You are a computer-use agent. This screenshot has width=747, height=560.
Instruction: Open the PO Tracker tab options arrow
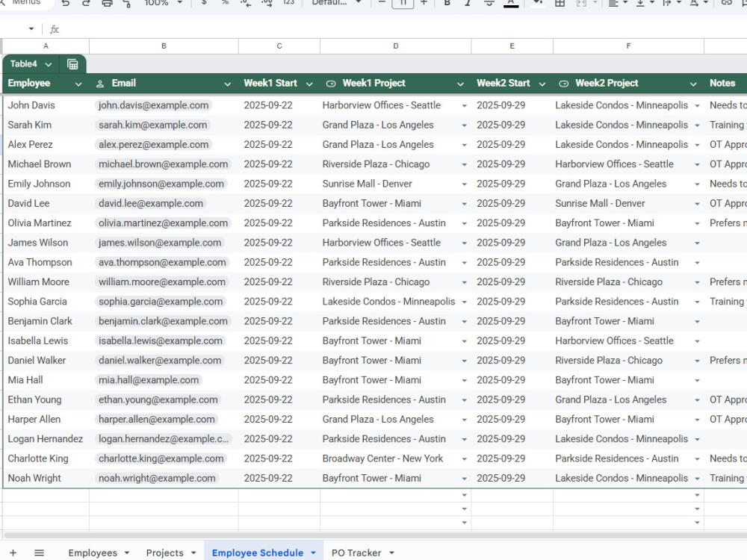(391, 553)
